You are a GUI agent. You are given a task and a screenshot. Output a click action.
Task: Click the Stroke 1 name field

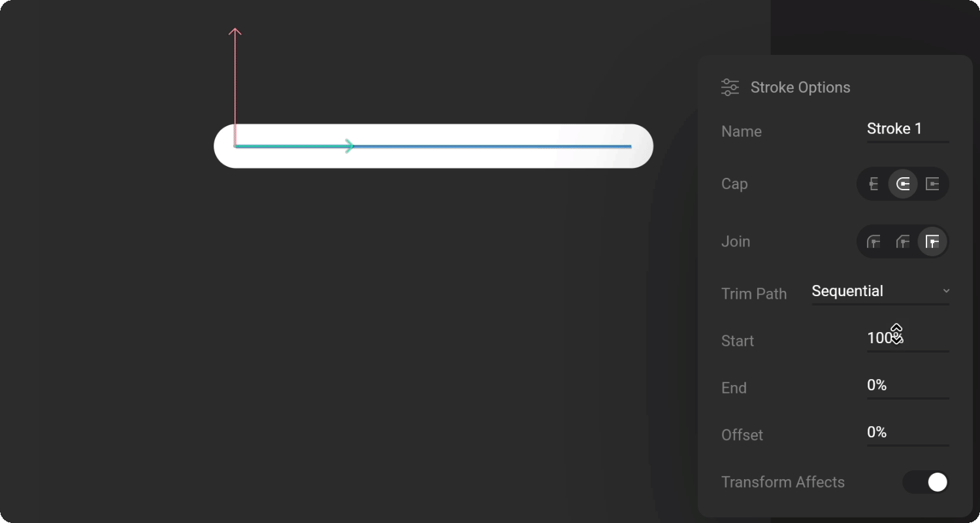tap(907, 129)
